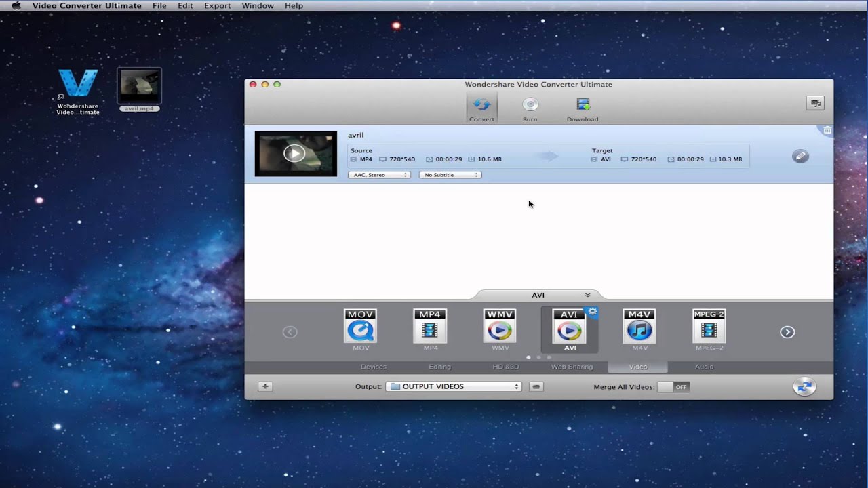Click the small corner icon above the edit button
This screenshot has height=488, width=868.
(x=827, y=129)
